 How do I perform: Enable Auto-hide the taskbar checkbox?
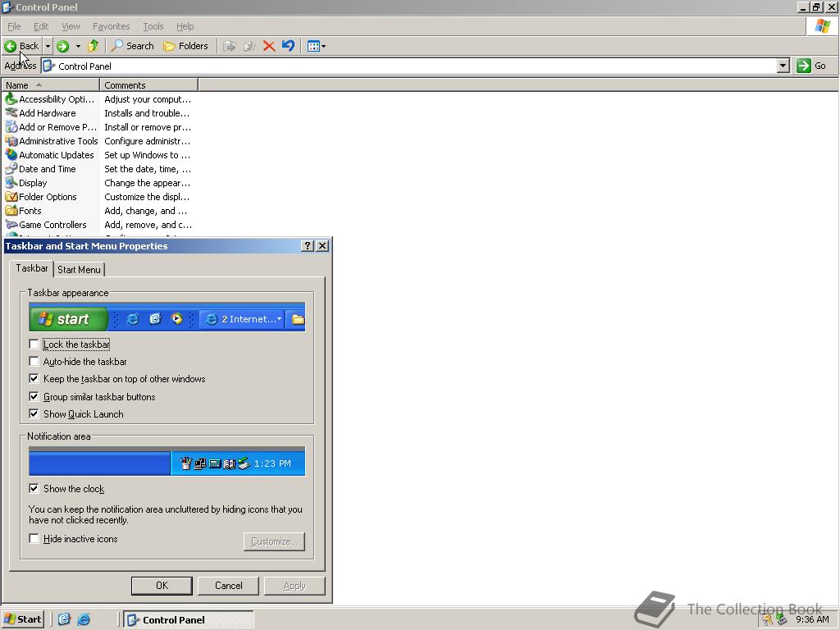(x=34, y=362)
